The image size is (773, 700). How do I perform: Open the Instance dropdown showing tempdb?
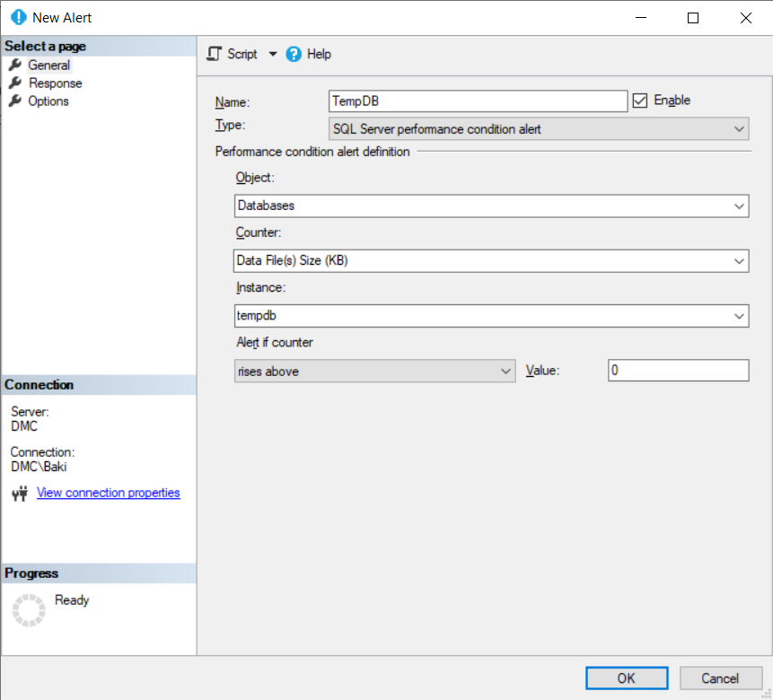point(739,316)
